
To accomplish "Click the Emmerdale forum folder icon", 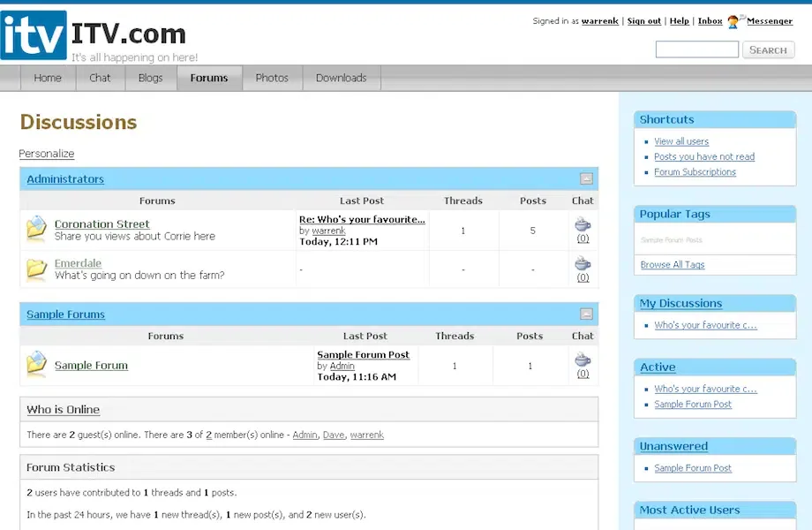I will pos(36,269).
